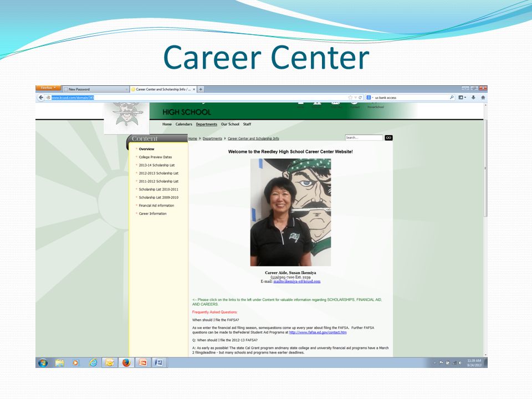Viewport: 532px width, 399px height.
Task: Click the site Search field
Action: point(364,138)
